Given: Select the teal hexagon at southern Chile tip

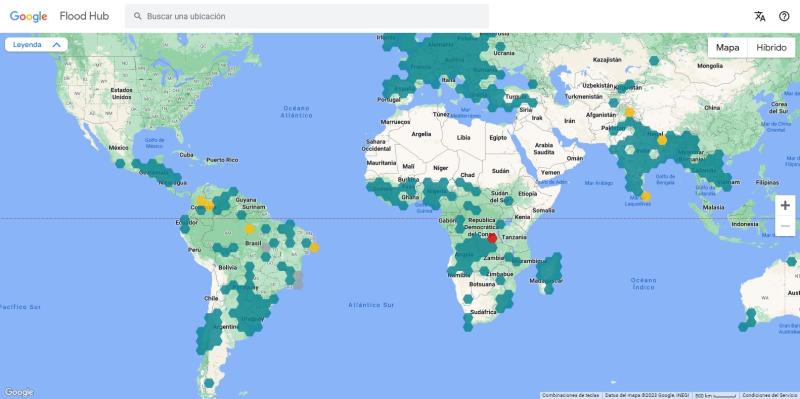Looking at the screenshot, I should click(209, 383).
